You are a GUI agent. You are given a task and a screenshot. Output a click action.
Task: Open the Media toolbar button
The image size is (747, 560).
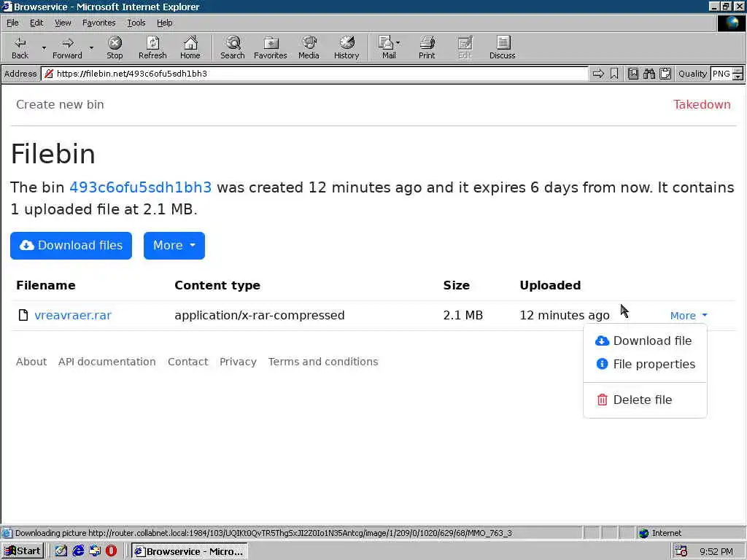(309, 47)
